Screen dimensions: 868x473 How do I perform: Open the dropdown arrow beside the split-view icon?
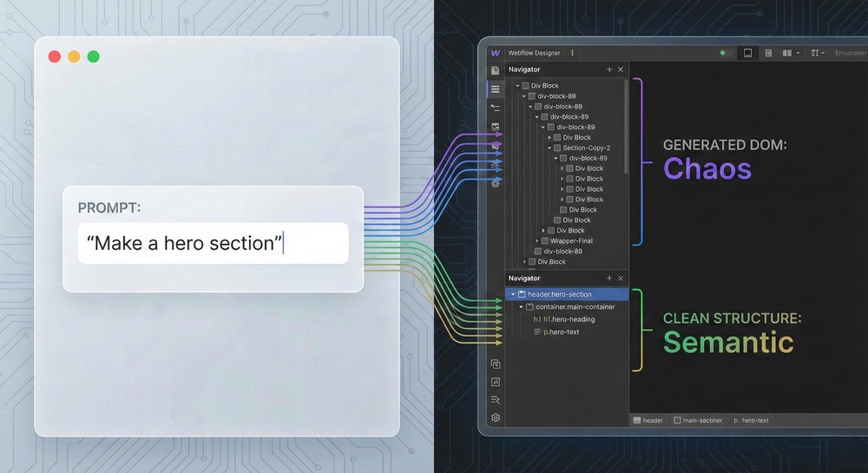pyautogui.click(x=798, y=53)
